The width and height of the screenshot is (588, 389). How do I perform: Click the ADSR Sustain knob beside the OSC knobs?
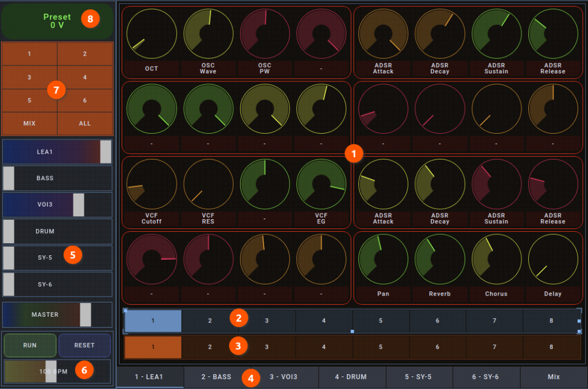point(497,34)
